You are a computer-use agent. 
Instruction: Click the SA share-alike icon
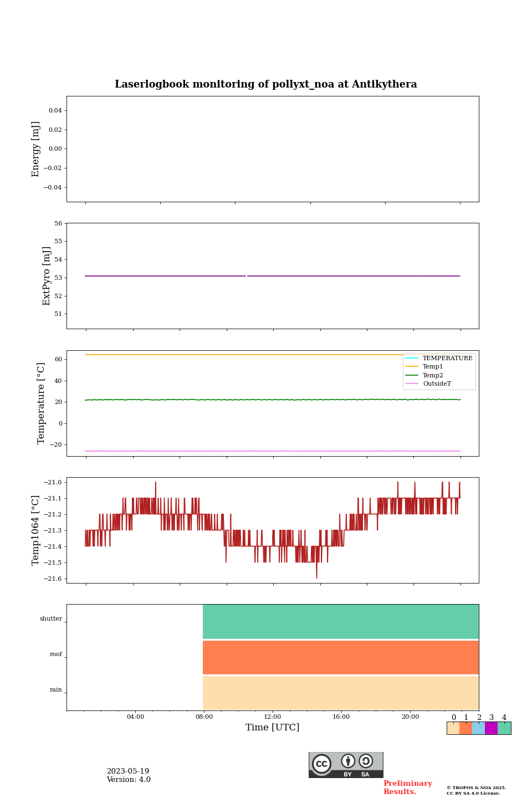click(x=366, y=761)
